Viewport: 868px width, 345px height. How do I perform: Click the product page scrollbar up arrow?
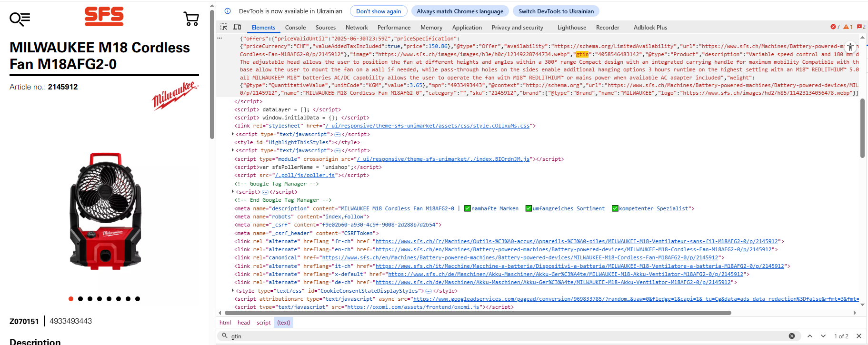212,6
